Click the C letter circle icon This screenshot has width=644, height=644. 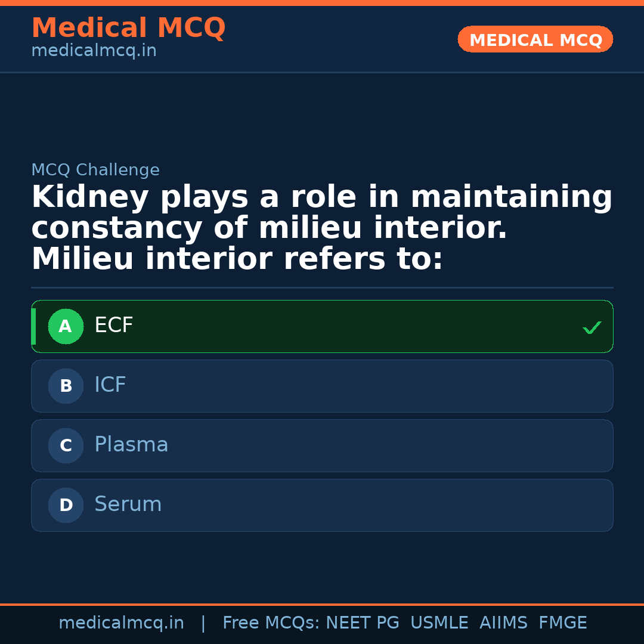[x=66, y=446]
